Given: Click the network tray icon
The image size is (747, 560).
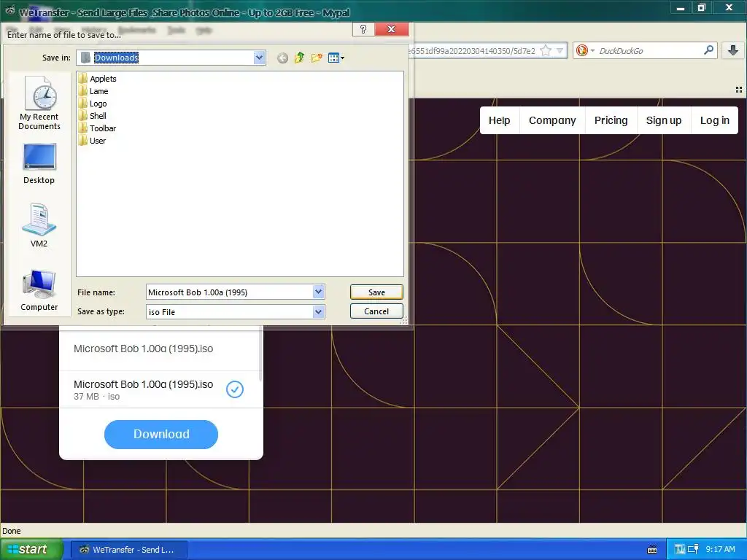Looking at the screenshot, I should pos(693,550).
